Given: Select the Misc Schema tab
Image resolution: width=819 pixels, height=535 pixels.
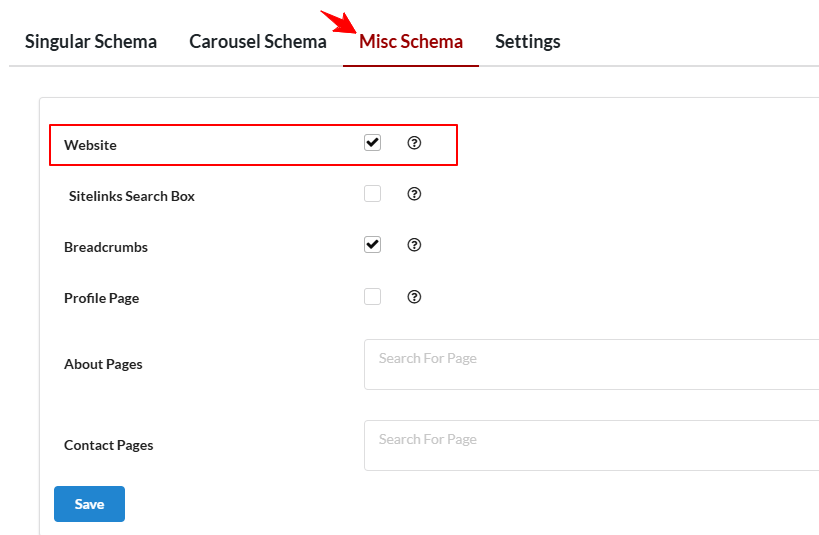Looking at the screenshot, I should tap(411, 41).
